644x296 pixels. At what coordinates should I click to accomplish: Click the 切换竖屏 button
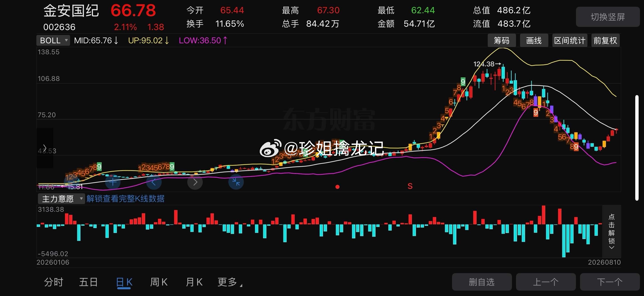point(608,17)
